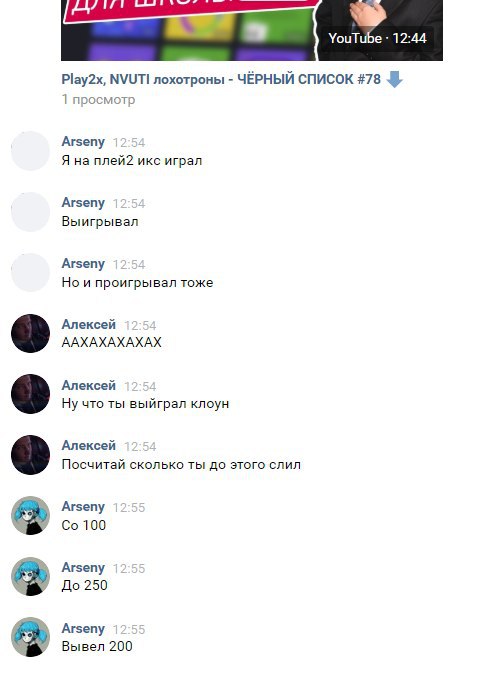Select the message 'Но и проигрывал тоже'

click(x=138, y=282)
